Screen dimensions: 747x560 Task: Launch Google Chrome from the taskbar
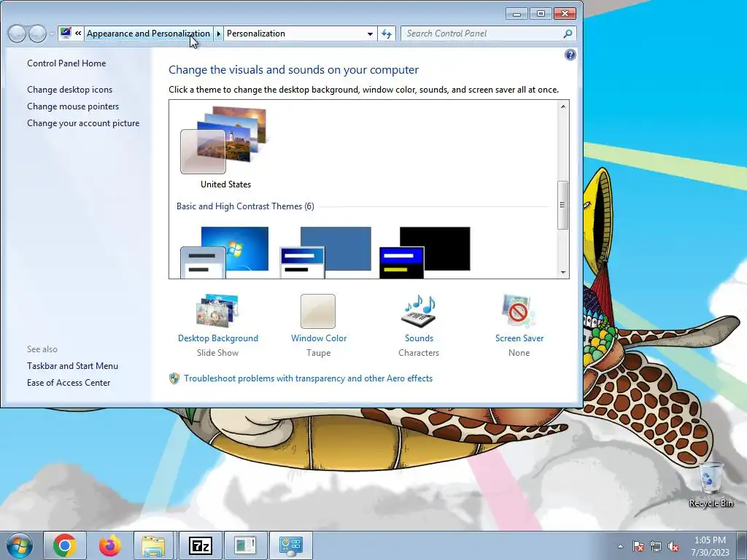pyautogui.click(x=65, y=545)
